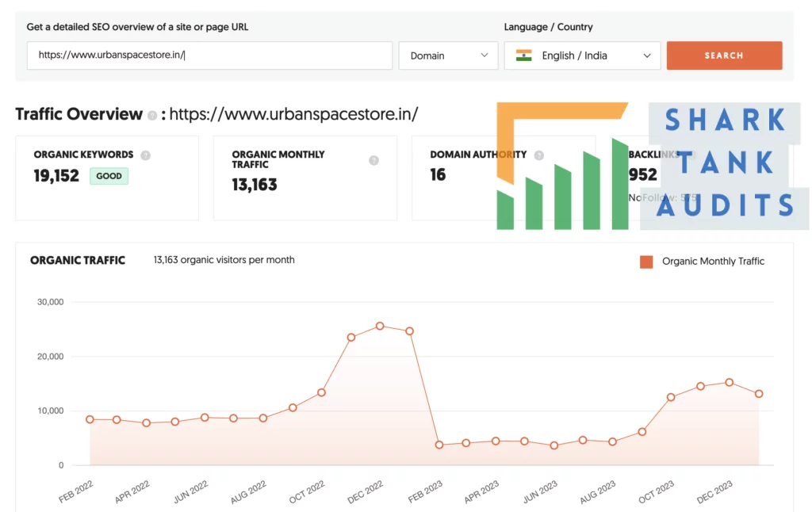812x512 pixels.
Task: Click the APR 2023 x-axis label
Action: [481, 492]
